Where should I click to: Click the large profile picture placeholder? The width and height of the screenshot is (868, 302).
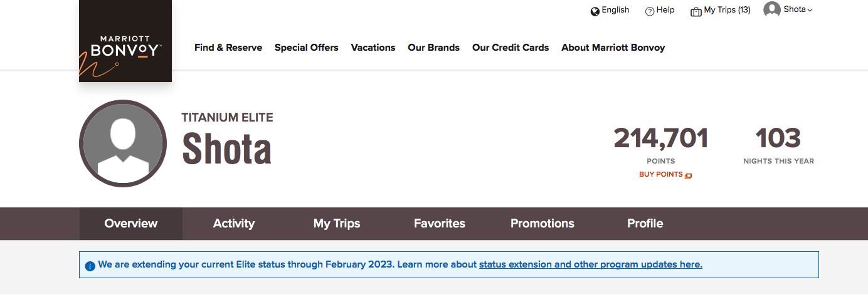(x=123, y=143)
